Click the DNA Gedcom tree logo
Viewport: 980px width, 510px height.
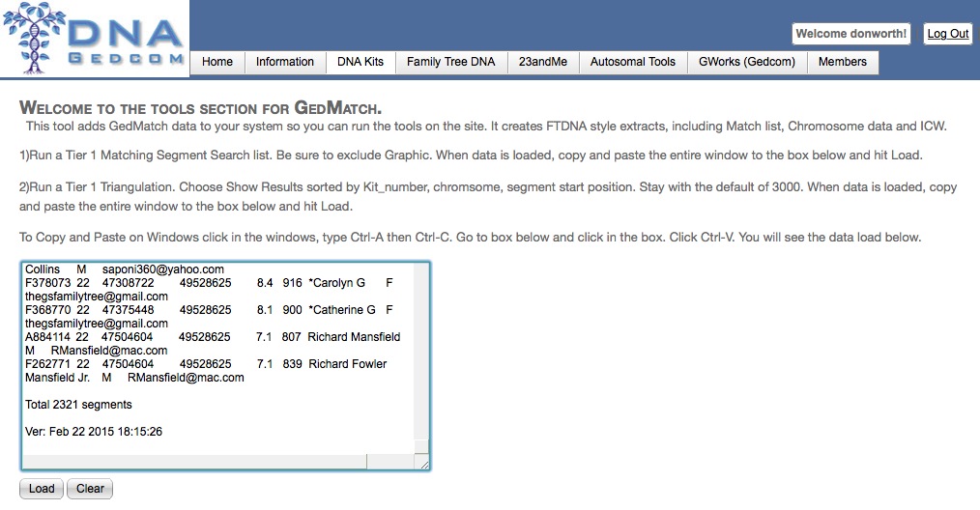(x=95, y=39)
